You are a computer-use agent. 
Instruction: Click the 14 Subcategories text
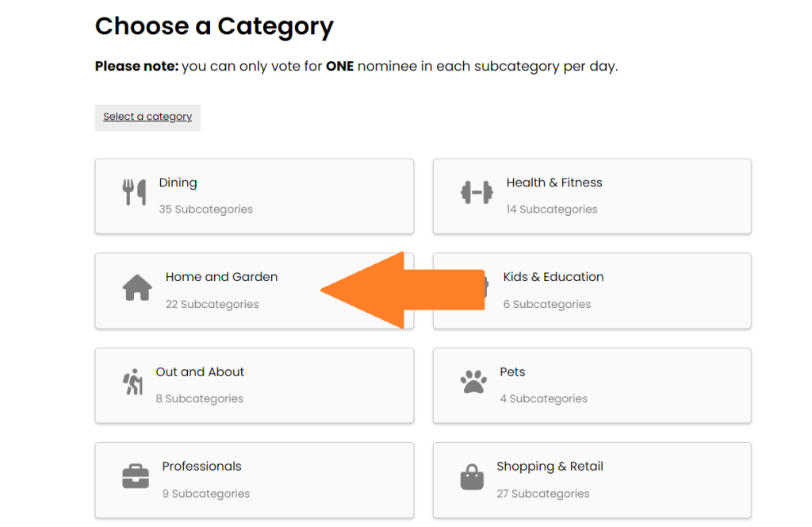pos(552,210)
